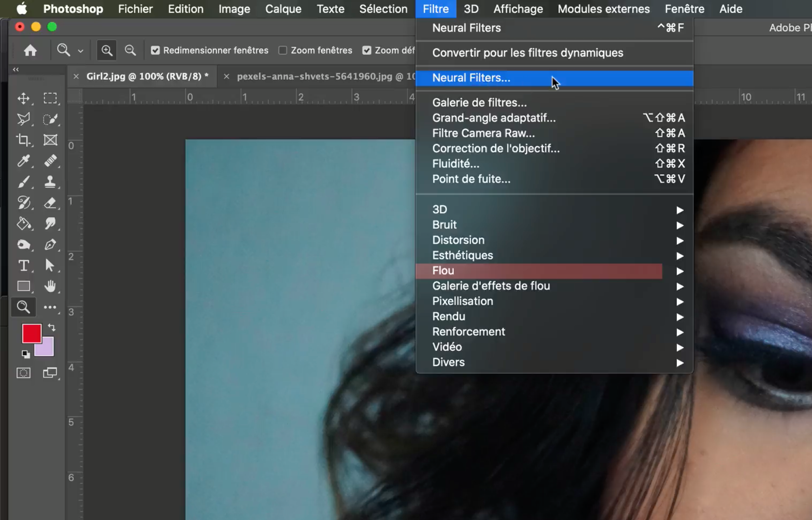This screenshot has height=520, width=812.
Task: Open the Calque menu
Action: pyautogui.click(x=283, y=9)
